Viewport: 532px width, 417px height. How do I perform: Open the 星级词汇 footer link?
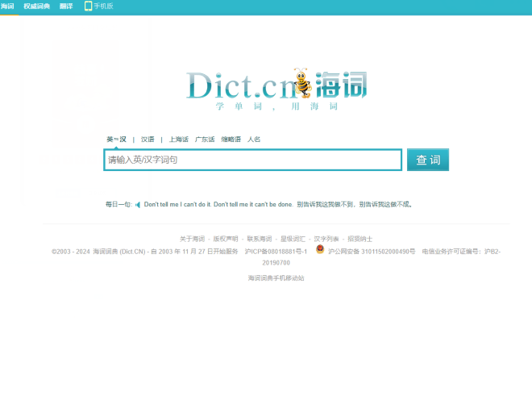click(293, 239)
